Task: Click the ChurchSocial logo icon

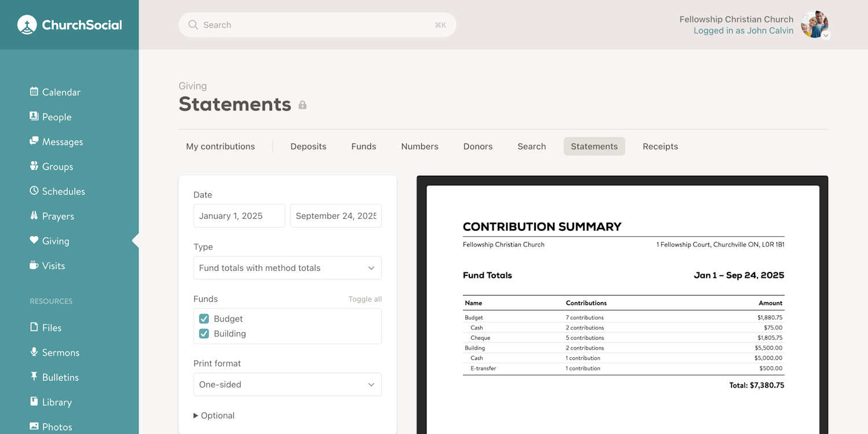Action: [x=27, y=25]
